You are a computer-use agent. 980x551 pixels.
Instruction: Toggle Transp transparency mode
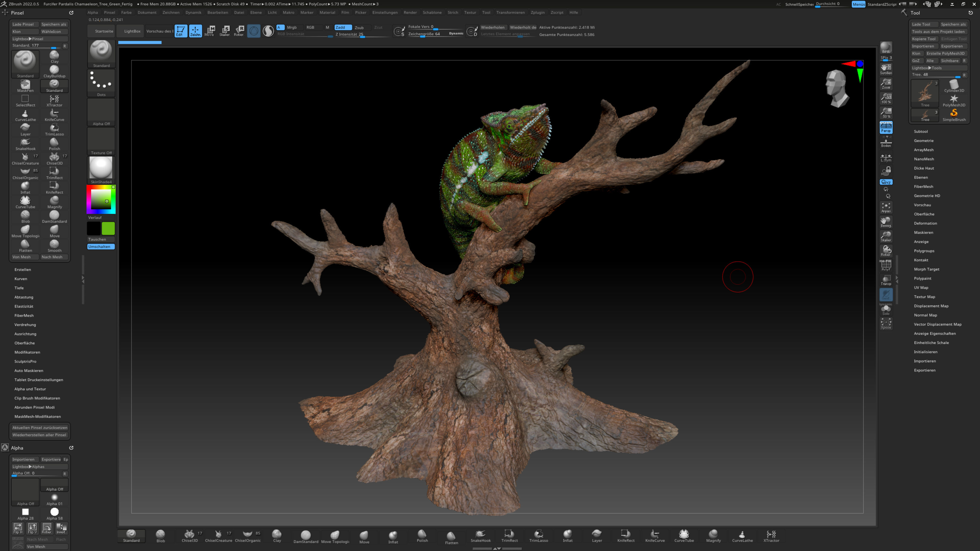pyautogui.click(x=886, y=280)
